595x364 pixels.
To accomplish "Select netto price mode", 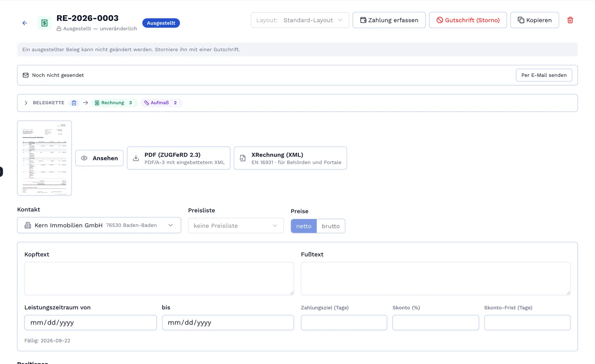I will pyautogui.click(x=304, y=226).
